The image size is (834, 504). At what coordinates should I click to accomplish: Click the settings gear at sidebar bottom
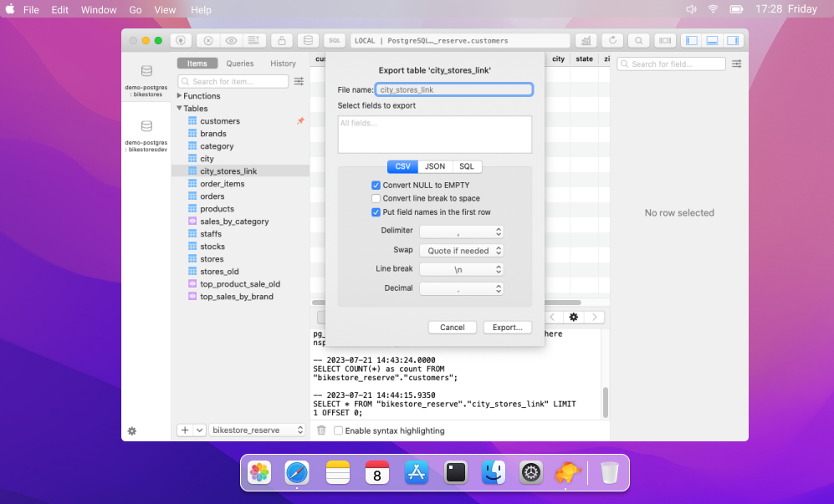pyautogui.click(x=132, y=430)
